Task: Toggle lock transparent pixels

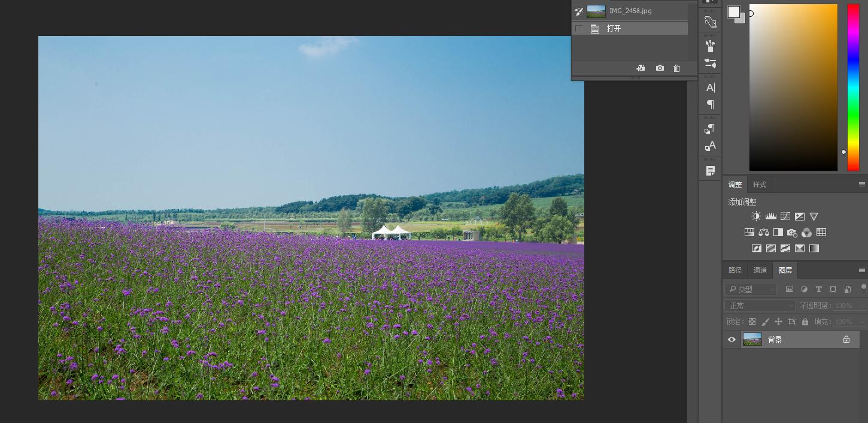Action: pyautogui.click(x=752, y=322)
